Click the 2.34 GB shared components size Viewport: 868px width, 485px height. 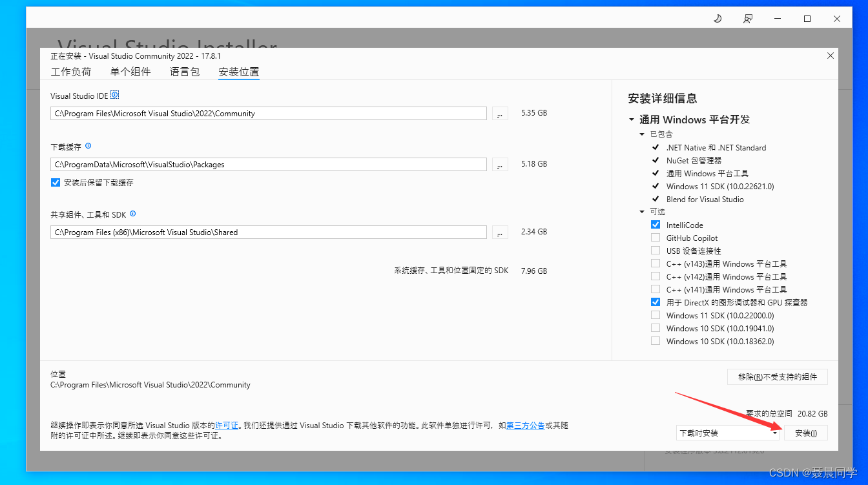[x=534, y=231]
